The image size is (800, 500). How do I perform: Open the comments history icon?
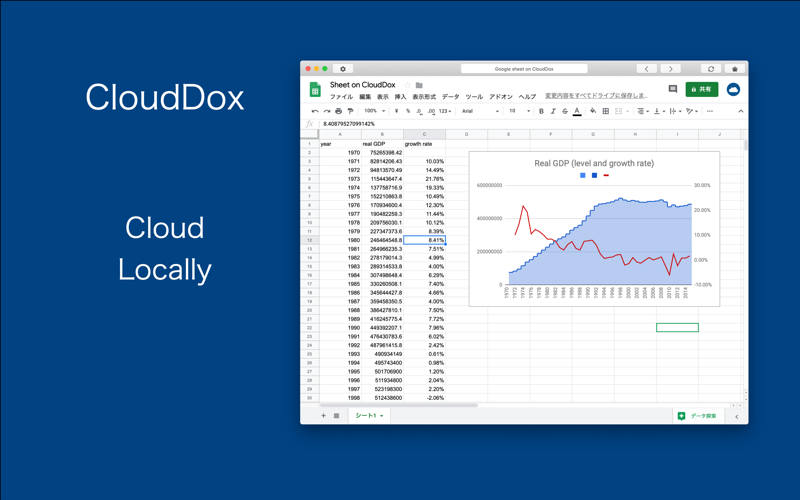coord(672,89)
